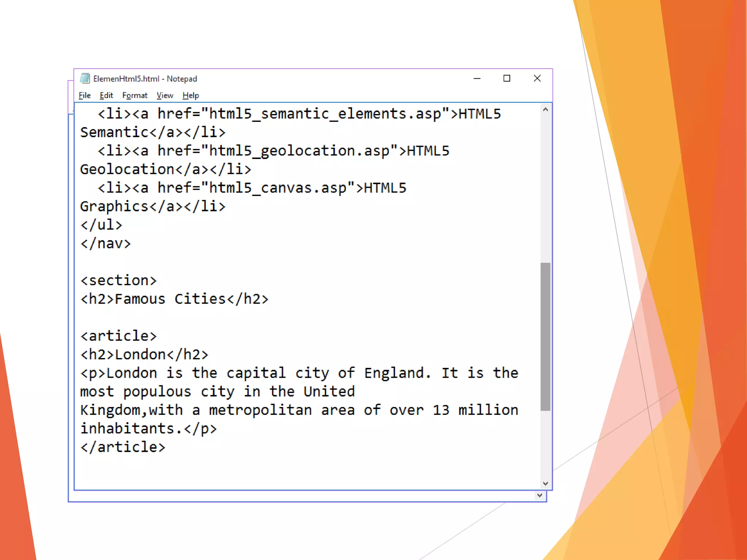Open the Help menu
This screenshot has width=747, height=560.
tap(190, 96)
